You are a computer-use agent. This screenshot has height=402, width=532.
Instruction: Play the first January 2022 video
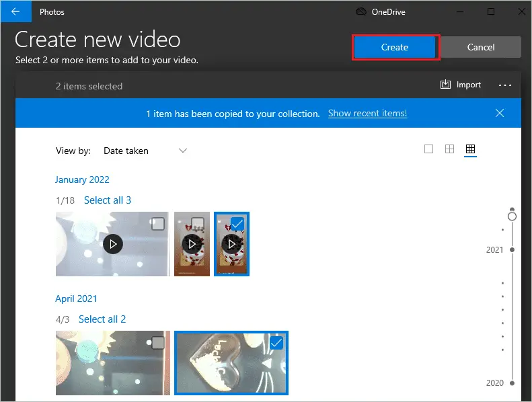click(x=113, y=244)
